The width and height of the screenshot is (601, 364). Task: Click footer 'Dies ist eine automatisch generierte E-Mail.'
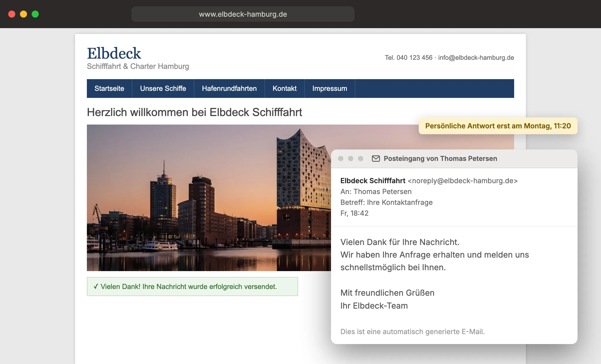tap(413, 331)
